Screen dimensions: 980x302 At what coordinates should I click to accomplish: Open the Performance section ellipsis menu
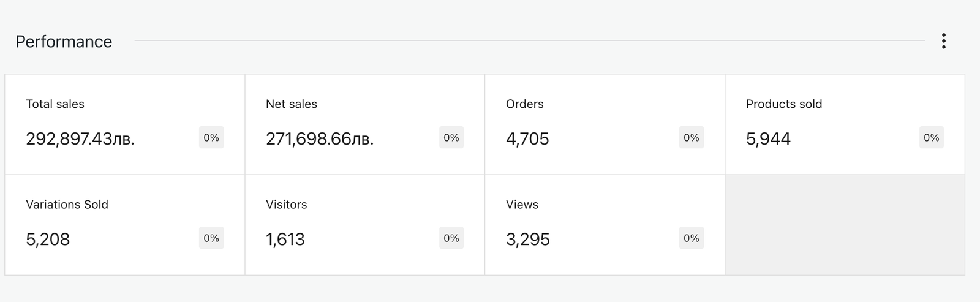click(x=943, y=41)
